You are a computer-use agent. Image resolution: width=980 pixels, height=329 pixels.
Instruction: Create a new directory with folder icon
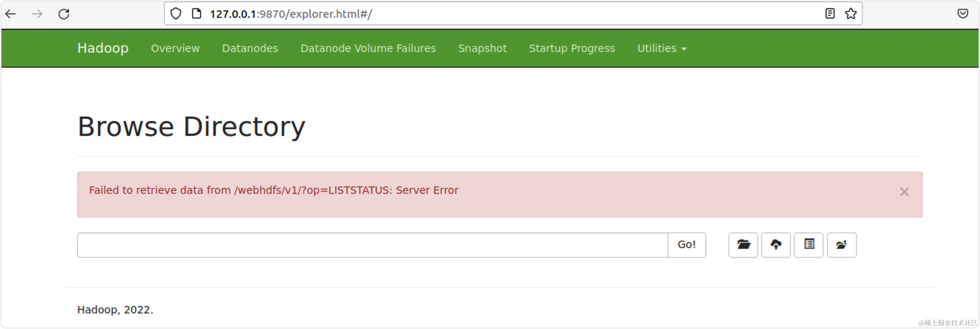pos(743,245)
